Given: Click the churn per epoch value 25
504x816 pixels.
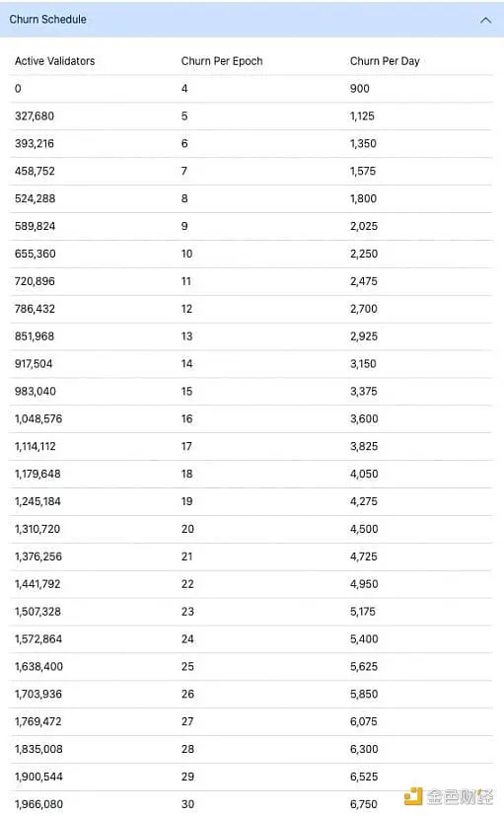Looking at the screenshot, I should pyautogui.click(x=187, y=667).
